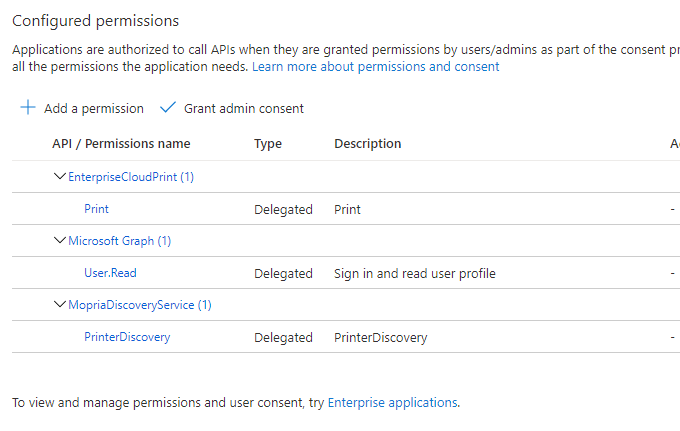Collapse the MopriaDiscoveryService group chevron
Image resolution: width=680 pixels, height=431 pixels.
click(60, 305)
